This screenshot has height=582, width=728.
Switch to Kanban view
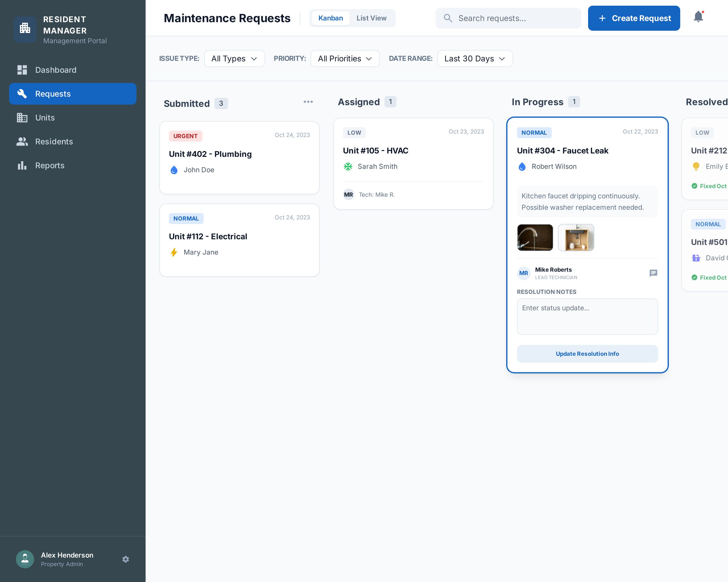[x=330, y=18]
